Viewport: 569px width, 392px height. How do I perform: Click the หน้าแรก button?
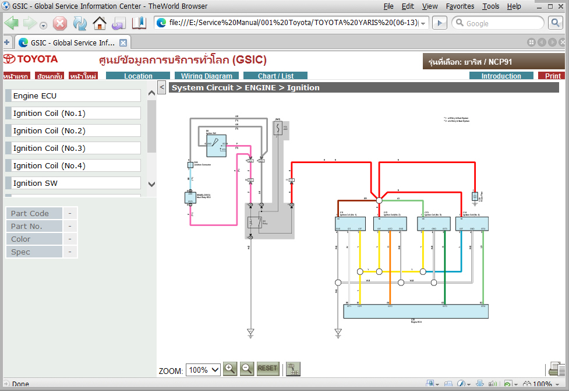(16, 76)
